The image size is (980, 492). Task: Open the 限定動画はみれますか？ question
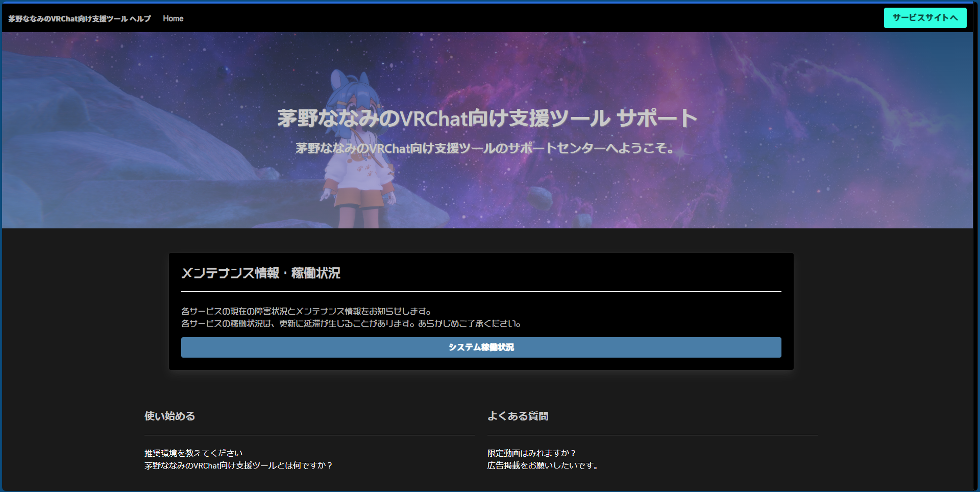coord(531,453)
